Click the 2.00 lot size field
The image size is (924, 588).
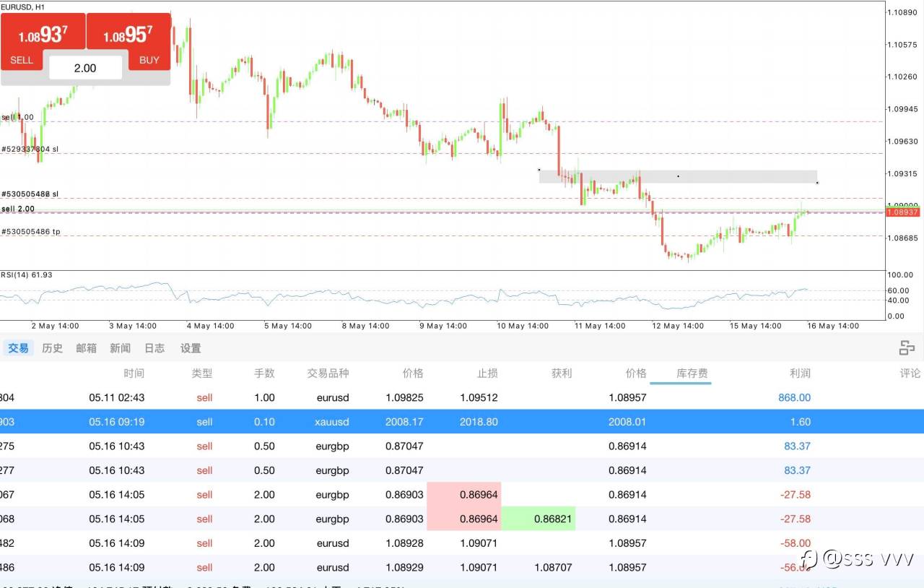click(x=85, y=68)
